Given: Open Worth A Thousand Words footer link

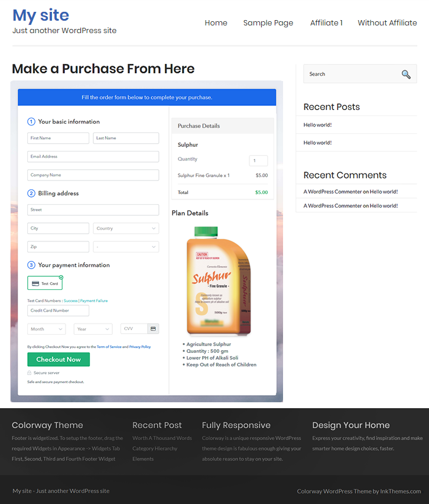Looking at the screenshot, I should click(162, 438).
